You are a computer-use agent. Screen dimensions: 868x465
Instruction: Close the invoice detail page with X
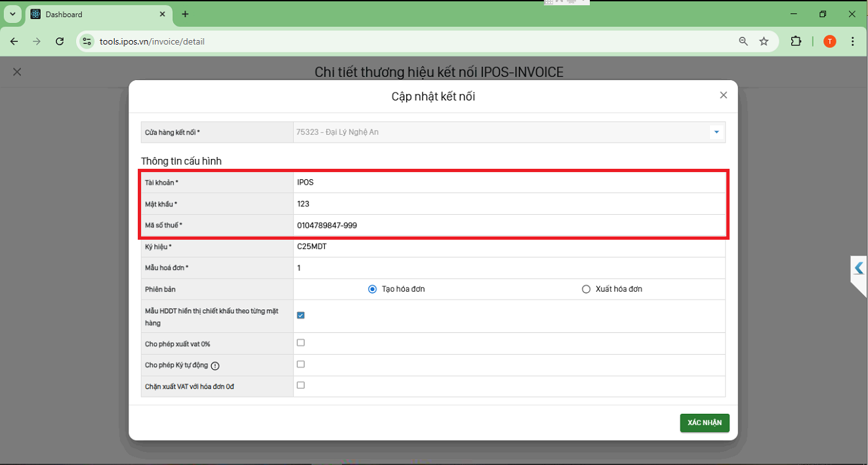pyautogui.click(x=18, y=72)
